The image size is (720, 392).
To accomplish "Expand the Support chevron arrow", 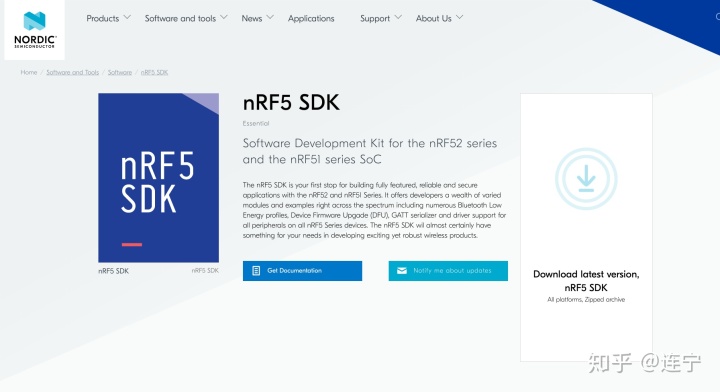I will click(398, 17).
